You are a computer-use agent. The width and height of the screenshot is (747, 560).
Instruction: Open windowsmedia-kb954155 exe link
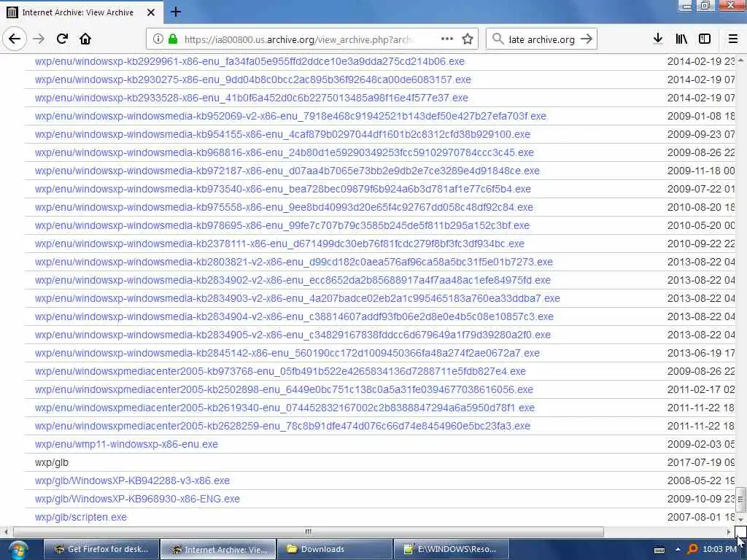tap(282, 134)
